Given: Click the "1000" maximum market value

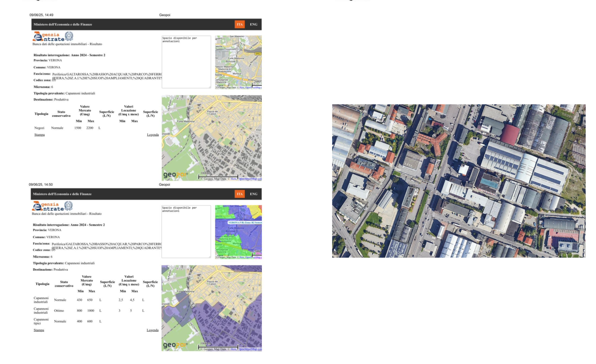Looking at the screenshot, I should tap(90, 311).
